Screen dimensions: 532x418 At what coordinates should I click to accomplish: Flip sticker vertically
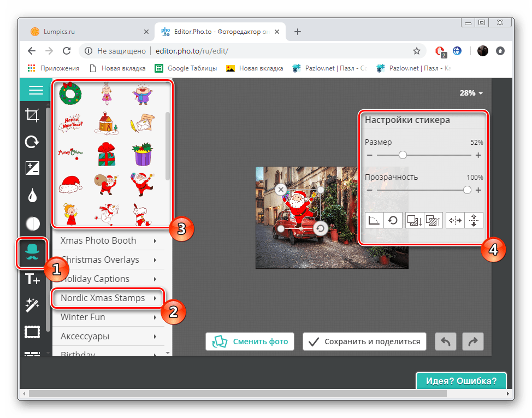[474, 220]
